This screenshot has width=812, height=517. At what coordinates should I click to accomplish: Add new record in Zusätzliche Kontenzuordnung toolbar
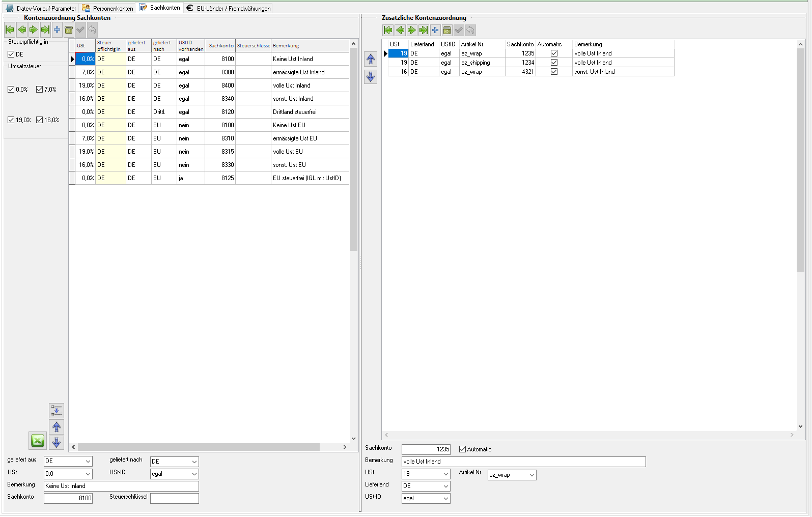pyautogui.click(x=435, y=31)
